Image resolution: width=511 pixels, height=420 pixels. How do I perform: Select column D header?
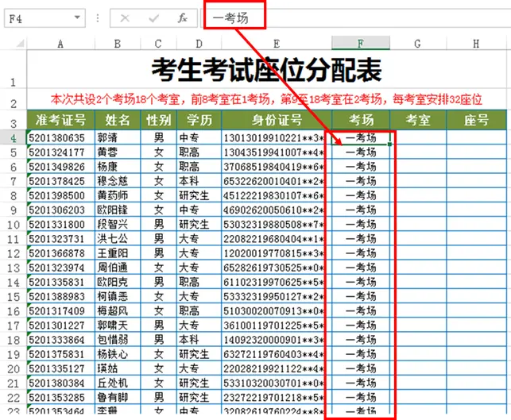199,44
